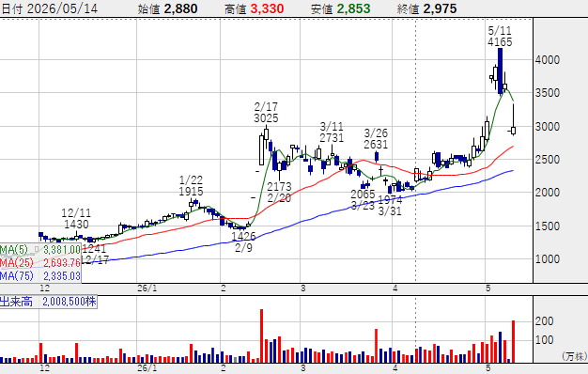The height and width of the screenshot is (374, 588).
Task: Click the tallest red February volume bar
Action: [262, 335]
